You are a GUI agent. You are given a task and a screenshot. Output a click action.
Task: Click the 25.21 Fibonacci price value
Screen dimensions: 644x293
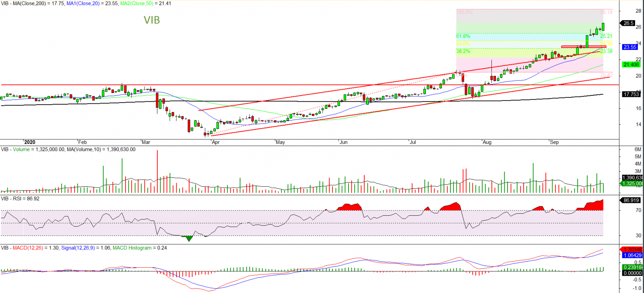point(606,36)
